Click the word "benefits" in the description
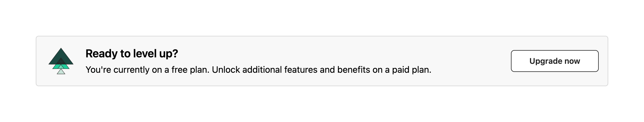The width and height of the screenshot is (644, 122). coord(354,70)
